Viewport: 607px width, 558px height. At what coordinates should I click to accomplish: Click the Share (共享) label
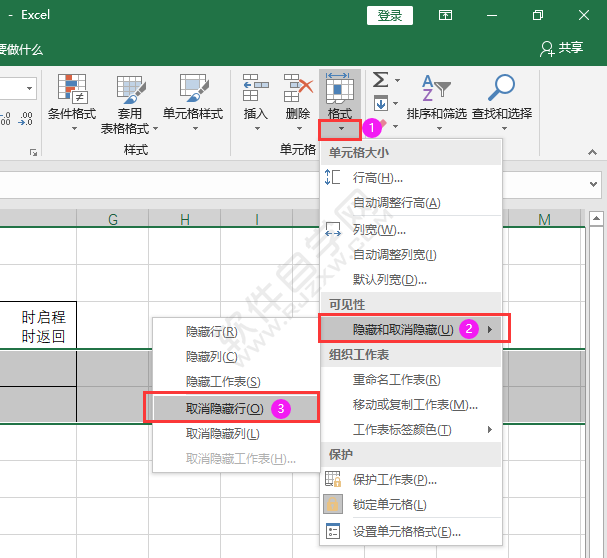(x=571, y=48)
